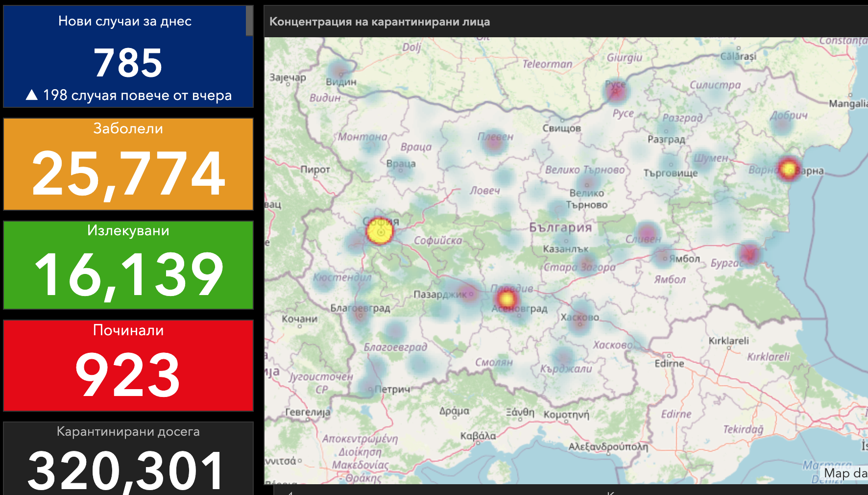Click the Казанлък label on the map

[565, 249]
